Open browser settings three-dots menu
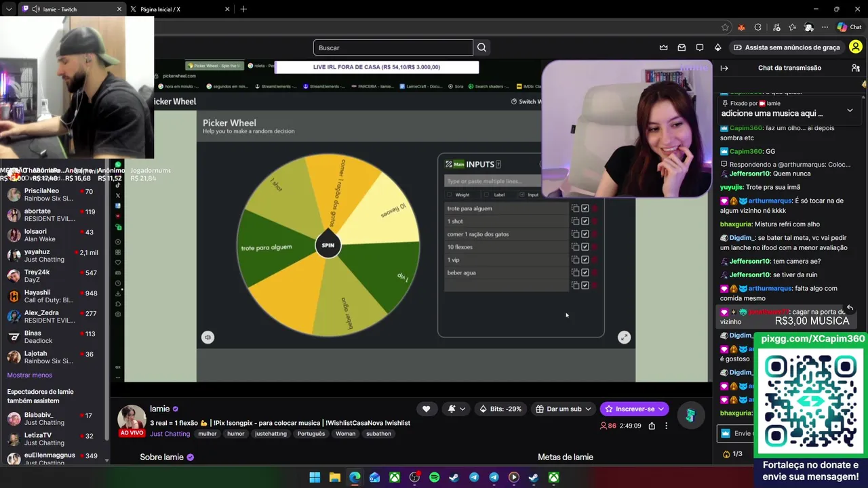The height and width of the screenshot is (488, 868). pyautogui.click(x=825, y=27)
